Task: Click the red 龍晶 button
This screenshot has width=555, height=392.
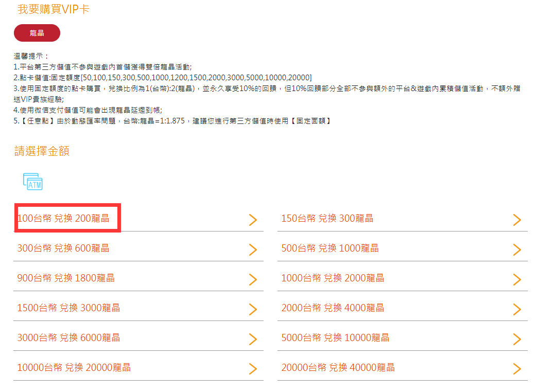Action: point(37,33)
